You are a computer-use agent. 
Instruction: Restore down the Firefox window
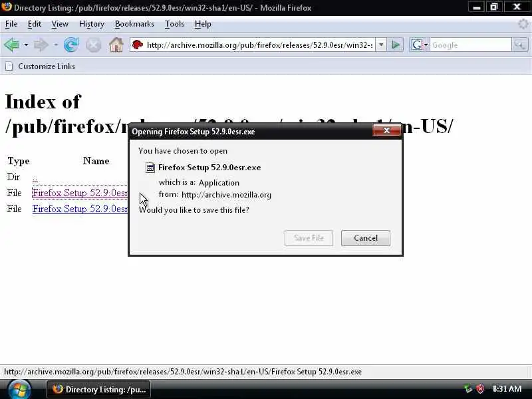(493, 7)
